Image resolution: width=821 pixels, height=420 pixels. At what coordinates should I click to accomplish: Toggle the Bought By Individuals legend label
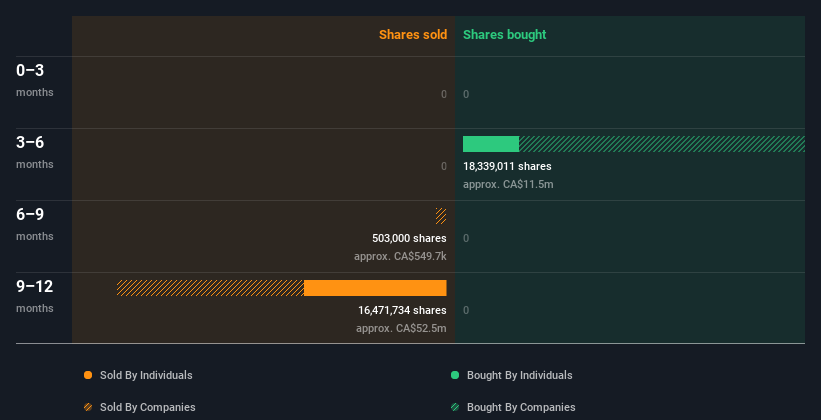pos(519,375)
